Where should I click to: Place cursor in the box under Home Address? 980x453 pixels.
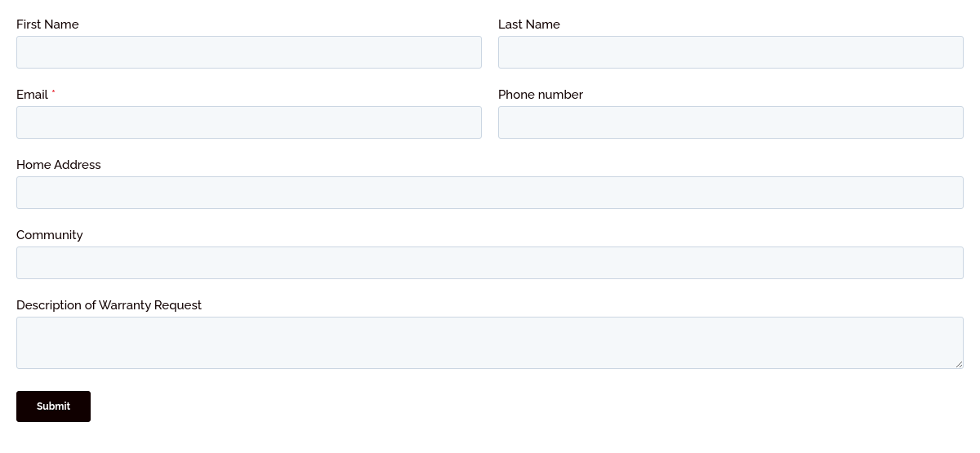(490, 193)
